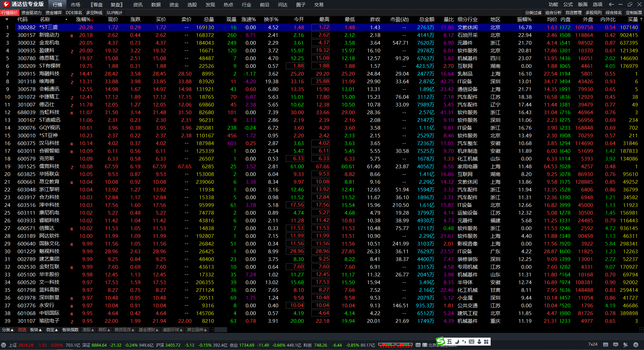This screenshot has width=644, height=350.
Task: Open the 自定 custom dropdown tab
Action: pos(52,330)
